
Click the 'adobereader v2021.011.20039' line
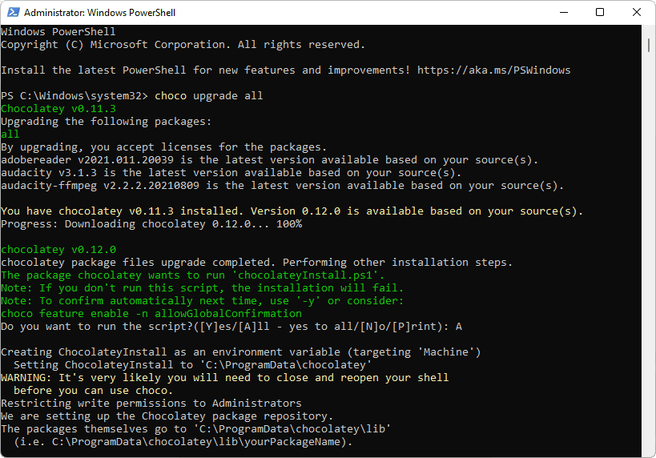click(x=269, y=160)
